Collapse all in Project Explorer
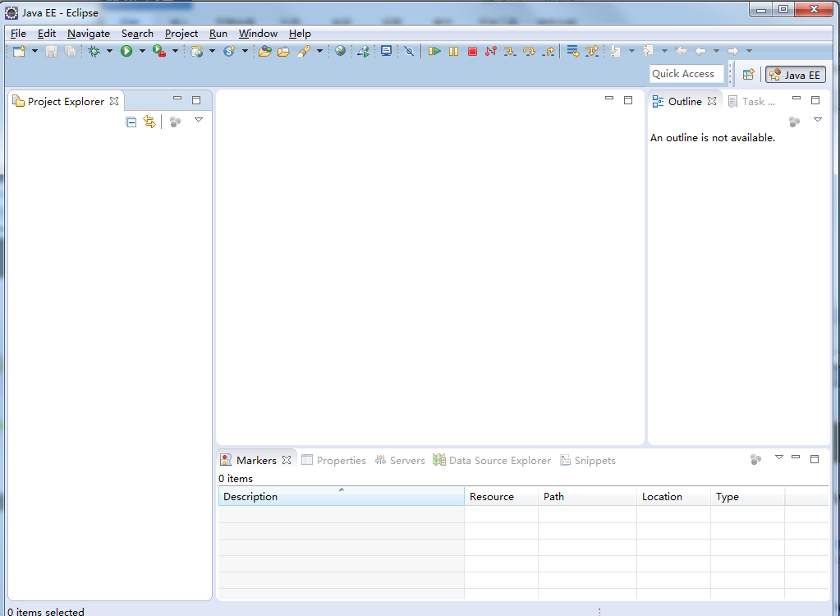Screen dimensions: 840x616 131,122
